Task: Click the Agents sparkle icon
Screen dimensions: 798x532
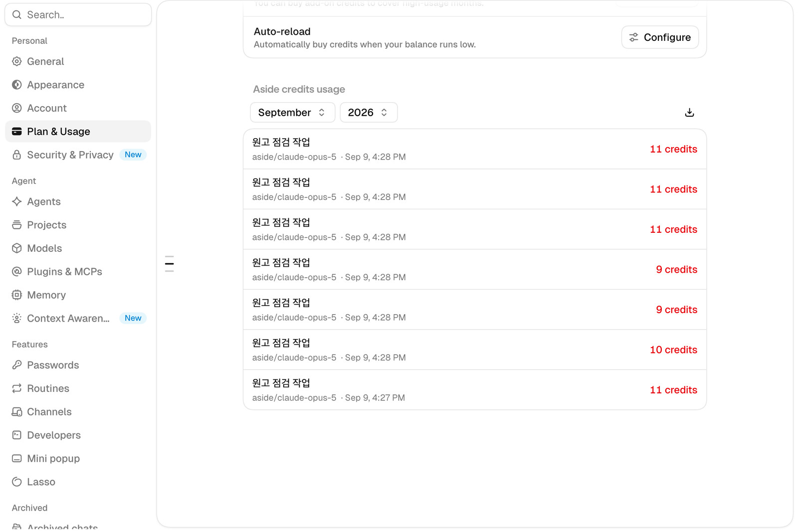Action: click(x=17, y=201)
